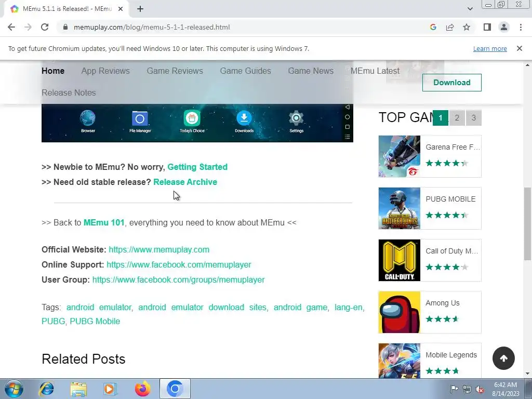Open Windows Media Player from taskbar
This screenshot has width=532, height=399.
point(110,389)
